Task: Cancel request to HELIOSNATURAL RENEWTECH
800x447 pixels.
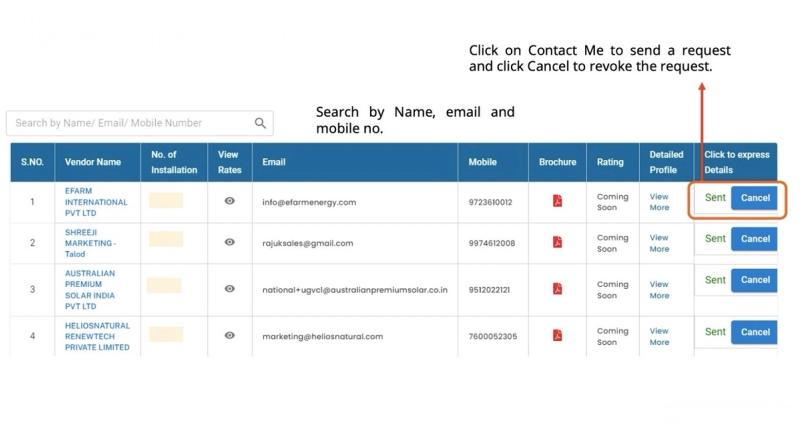Action: click(x=755, y=332)
